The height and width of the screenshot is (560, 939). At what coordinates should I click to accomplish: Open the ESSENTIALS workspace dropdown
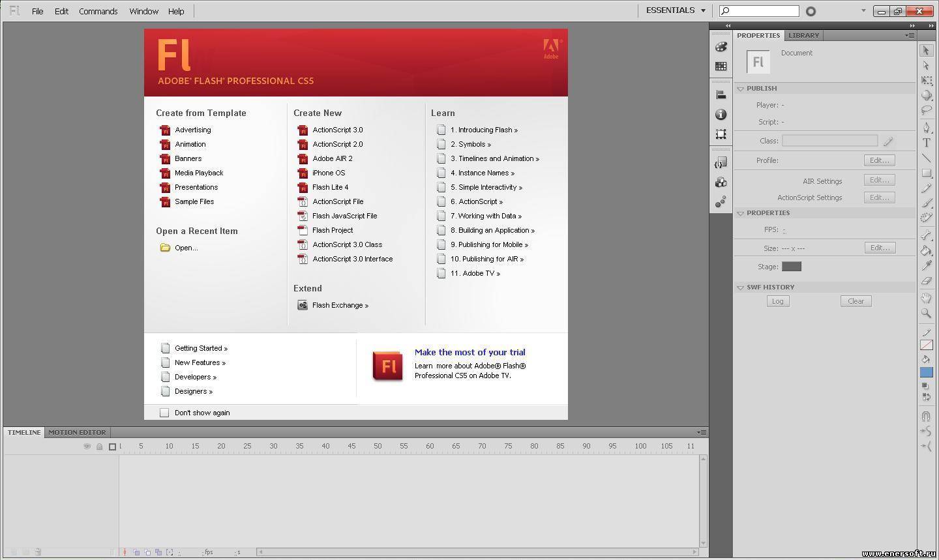[x=676, y=10]
